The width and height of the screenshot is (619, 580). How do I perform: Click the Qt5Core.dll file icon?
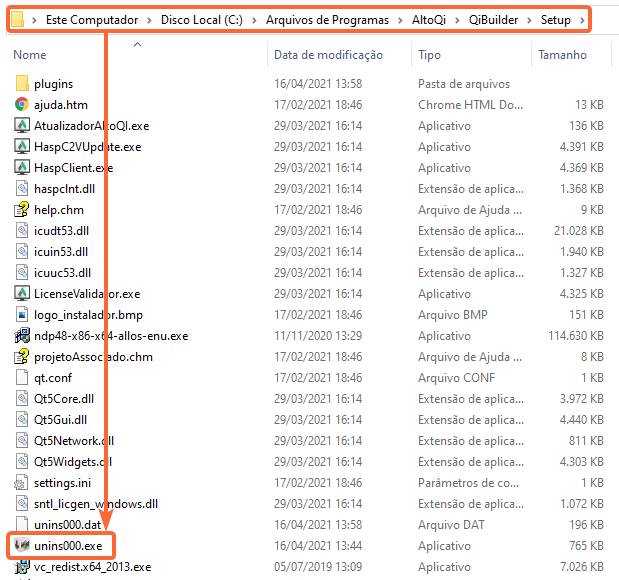[22, 398]
